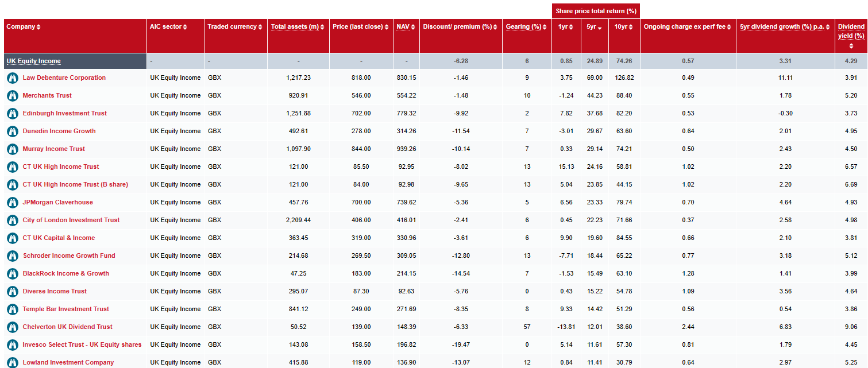
Task: Sort by 10yr share price return
Action: [624, 27]
